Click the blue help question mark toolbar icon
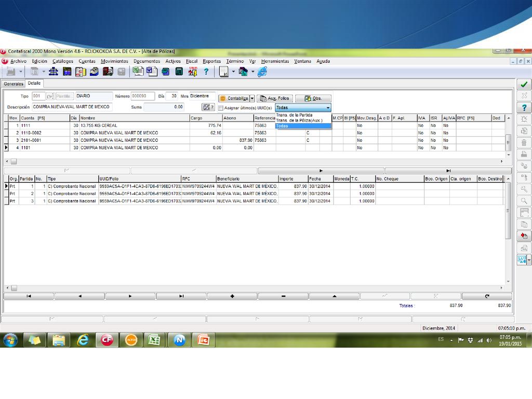The width and height of the screenshot is (532, 399). click(206, 72)
